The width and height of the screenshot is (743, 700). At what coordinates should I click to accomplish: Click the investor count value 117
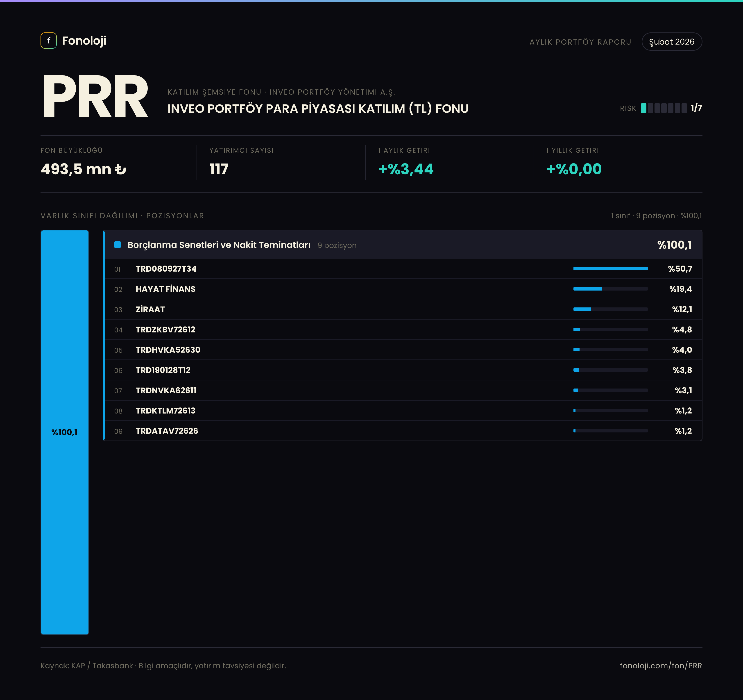tap(219, 169)
